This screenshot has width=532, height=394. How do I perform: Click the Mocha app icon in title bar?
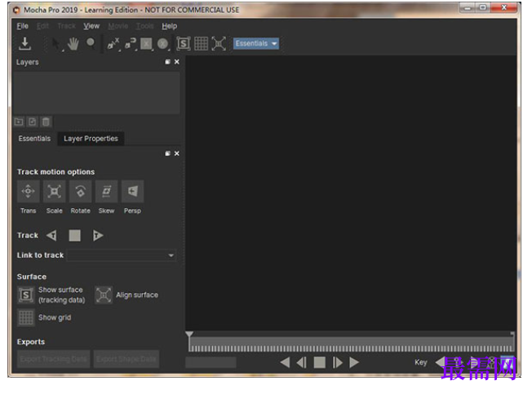click(x=16, y=10)
